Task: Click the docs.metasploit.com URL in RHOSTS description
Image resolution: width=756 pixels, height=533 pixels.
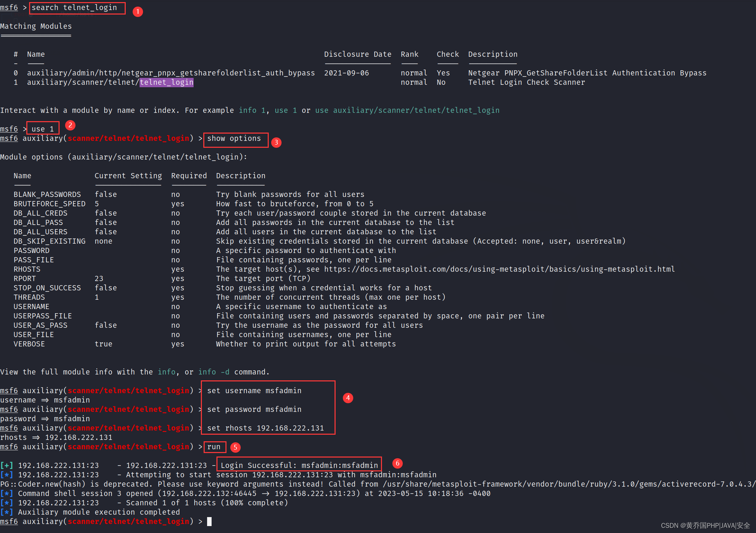Action: 499,269
